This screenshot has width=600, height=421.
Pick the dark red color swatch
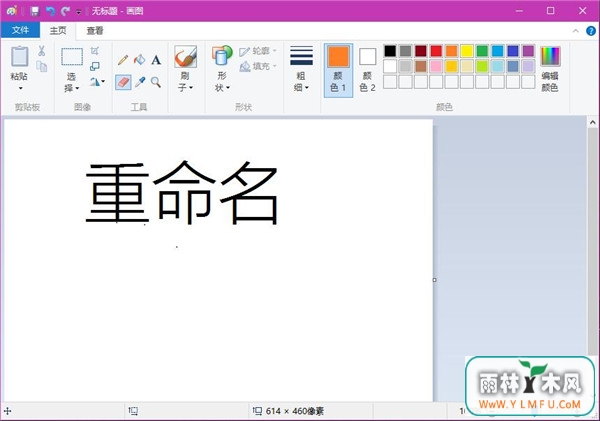421,51
